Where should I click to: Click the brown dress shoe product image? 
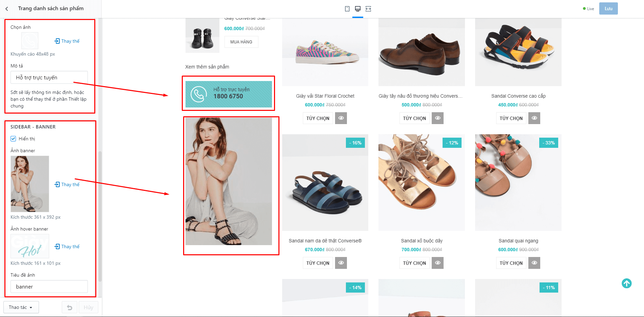coord(422,52)
